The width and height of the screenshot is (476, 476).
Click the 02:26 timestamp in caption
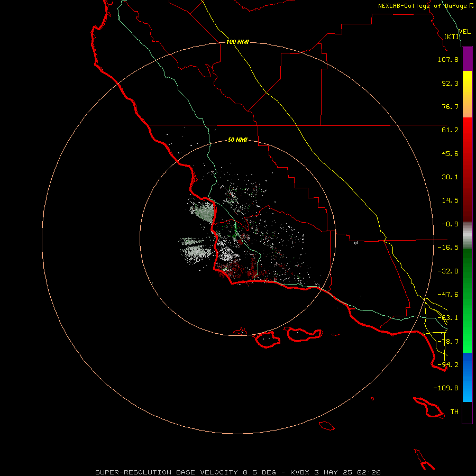(369, 472)
